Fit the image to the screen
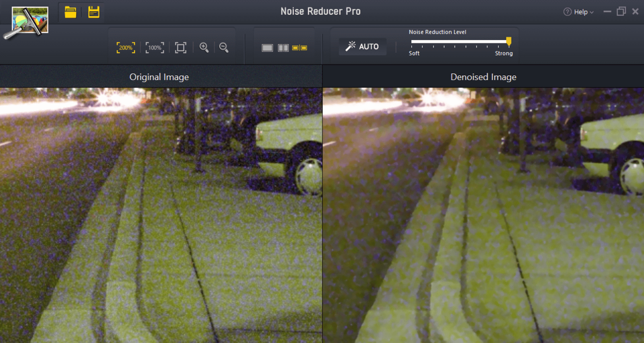Screen dimensions: 644x343 coord(181,48)
